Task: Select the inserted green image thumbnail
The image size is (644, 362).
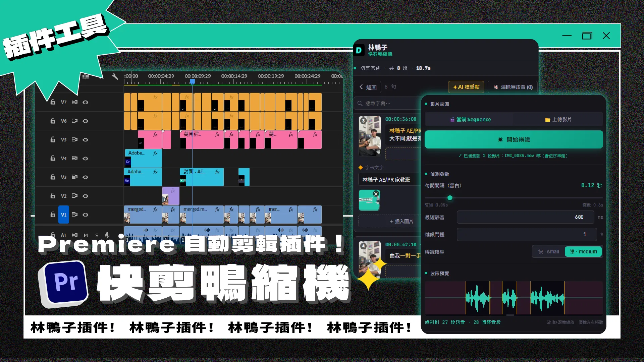Action: [x=369, y=200]
